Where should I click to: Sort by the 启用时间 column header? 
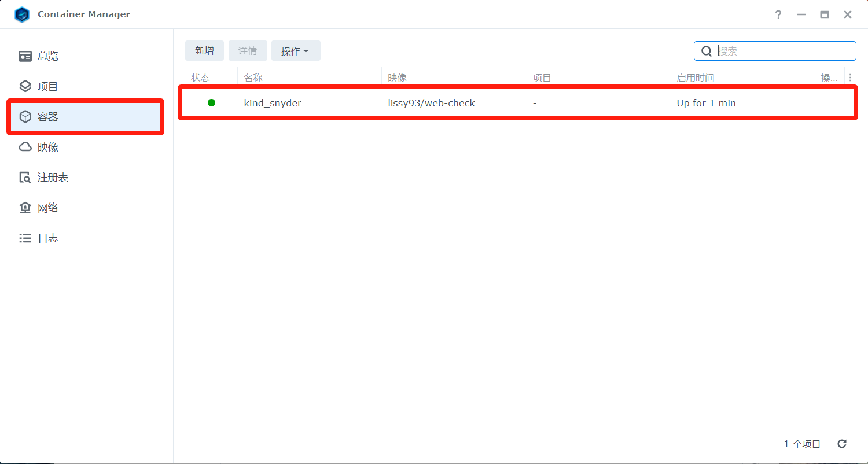point(695,78)
